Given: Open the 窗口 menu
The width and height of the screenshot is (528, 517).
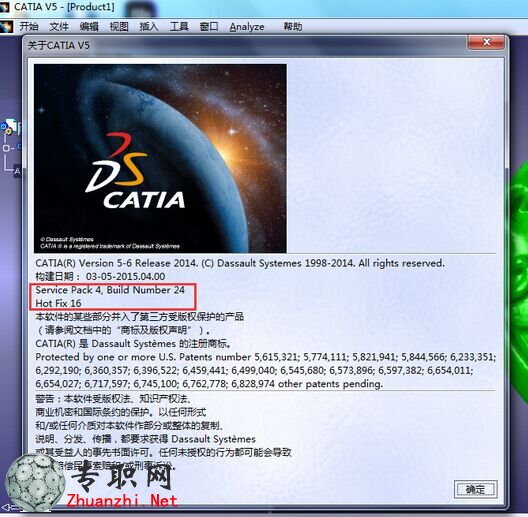Looking at the screenshot, I should tap(209, 27).
